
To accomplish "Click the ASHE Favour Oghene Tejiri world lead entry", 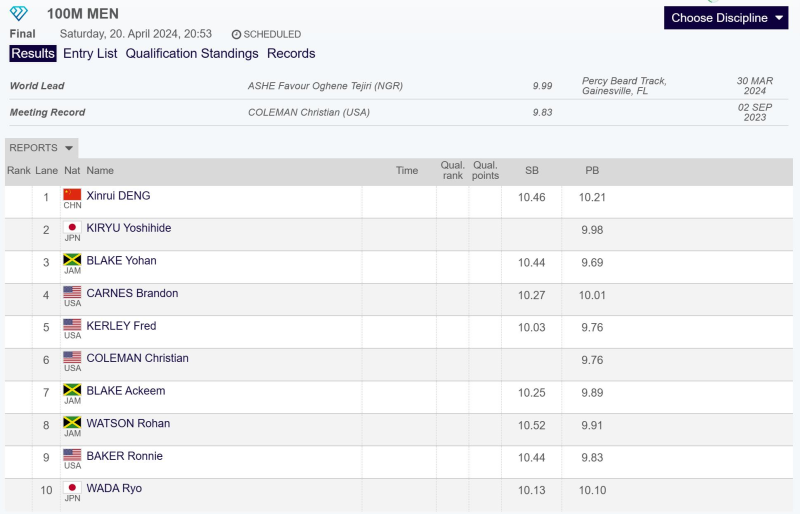I will click(325, 86).
